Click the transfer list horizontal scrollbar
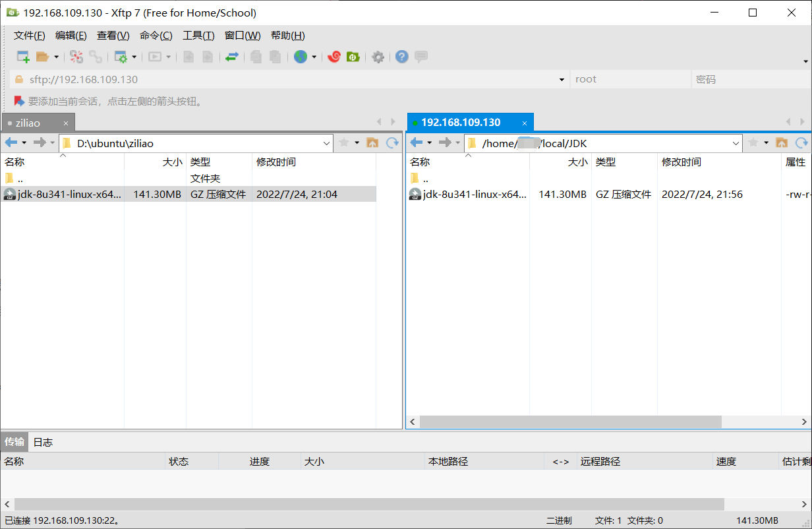Viewport: 812px width, 529px height. coord(369,504)
